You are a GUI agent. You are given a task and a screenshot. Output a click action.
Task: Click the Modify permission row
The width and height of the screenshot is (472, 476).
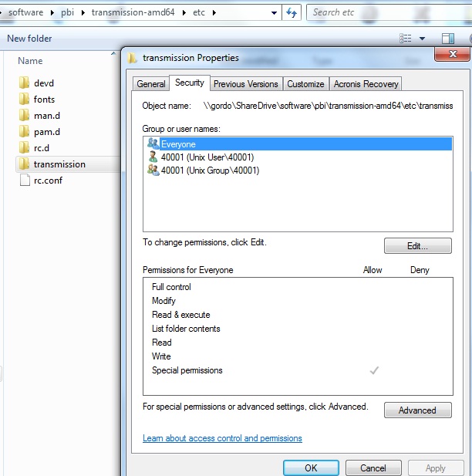pyautogui.click(x=298, y=301)
